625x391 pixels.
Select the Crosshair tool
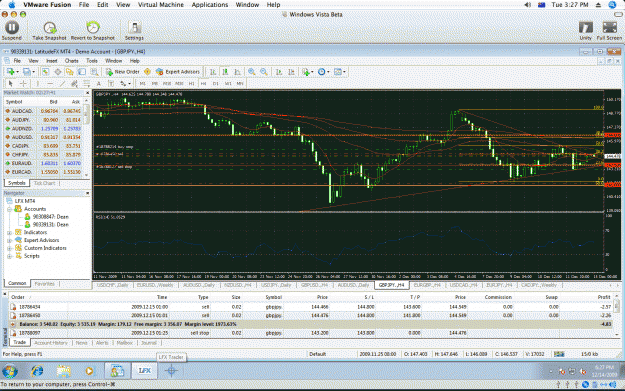click(x=24, y=83)
